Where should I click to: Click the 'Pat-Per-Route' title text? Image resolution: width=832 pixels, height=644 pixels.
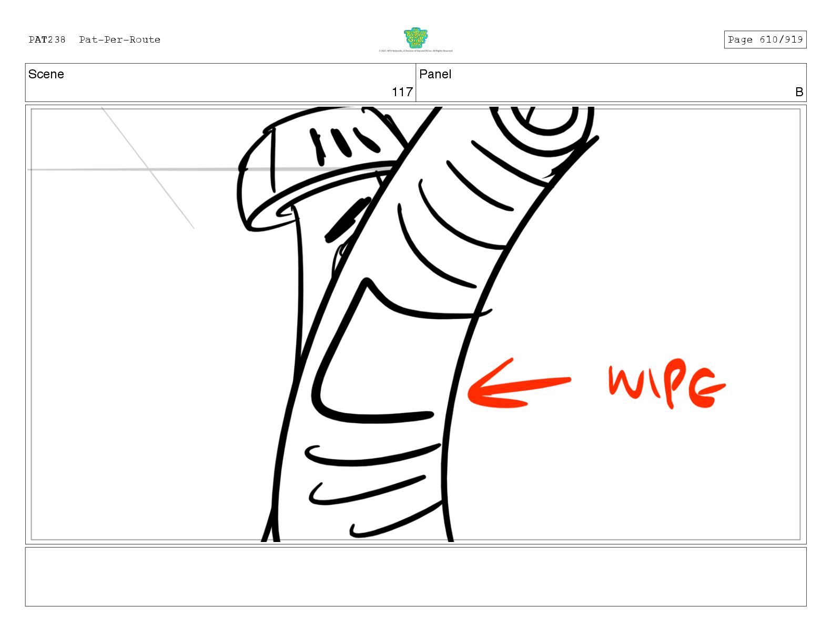point(120,39)
